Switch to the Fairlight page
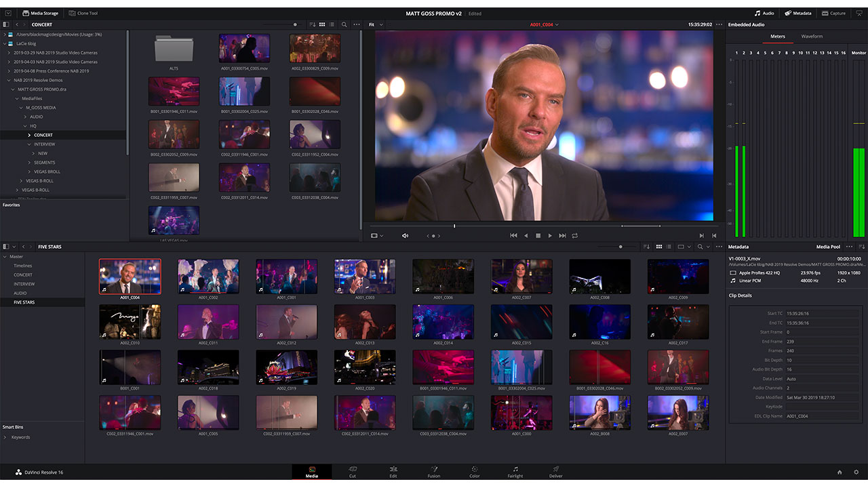The image size is (868, 488). [515, 471]
